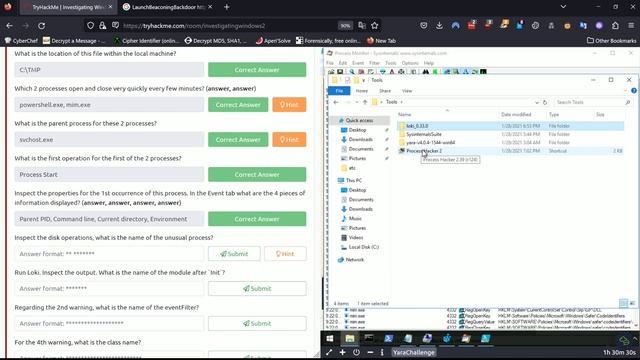Show hidden system tray icons
Screen dimensions: 640x360
click(635, 338)
